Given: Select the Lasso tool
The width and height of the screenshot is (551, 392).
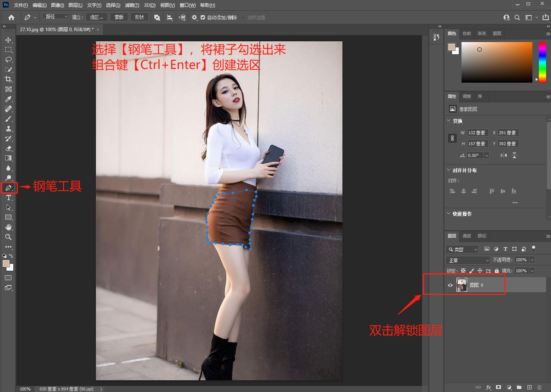Looking at the screenshot, I should click(x=8, y=60).
